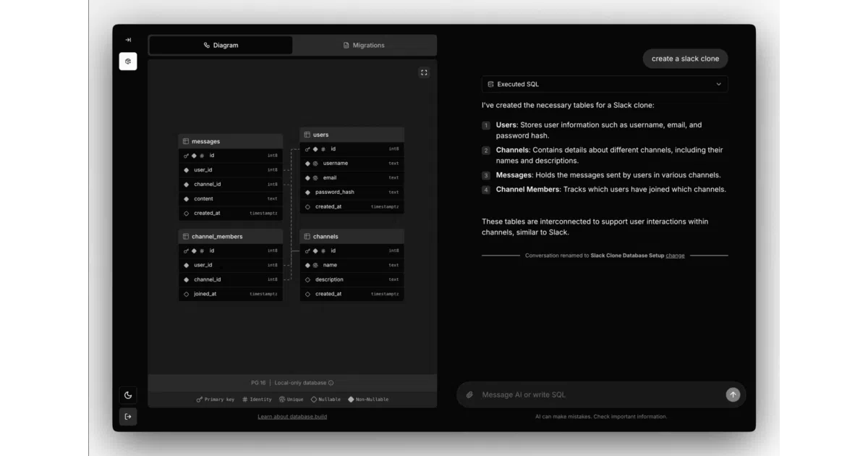Toggle dark mode with the moon icon
Screen dimensions: 868x456
[128, 395]
